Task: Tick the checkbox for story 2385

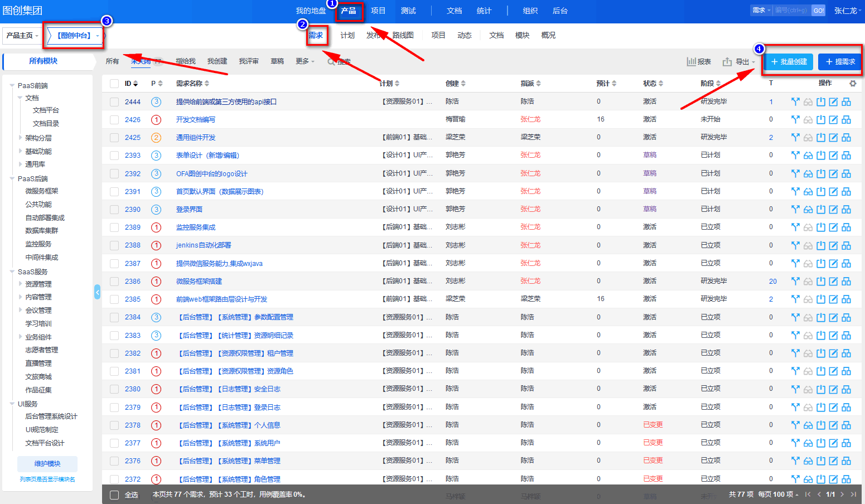Action: click(x=114, y=299)
